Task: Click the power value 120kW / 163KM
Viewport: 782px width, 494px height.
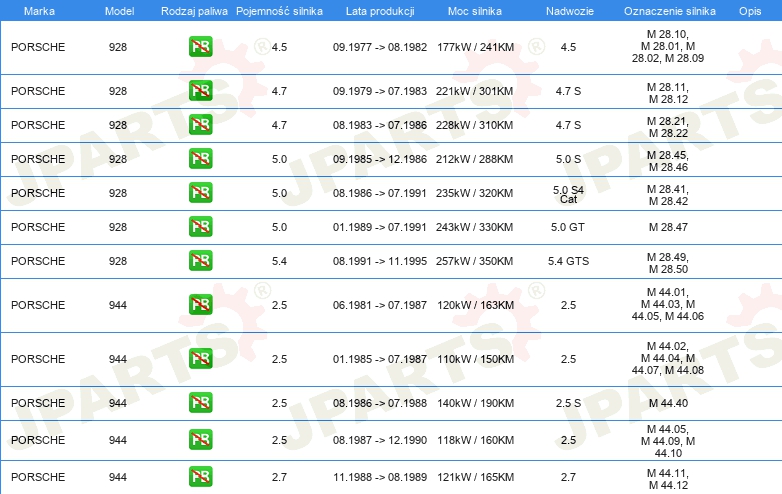Action: coord(475,305)
